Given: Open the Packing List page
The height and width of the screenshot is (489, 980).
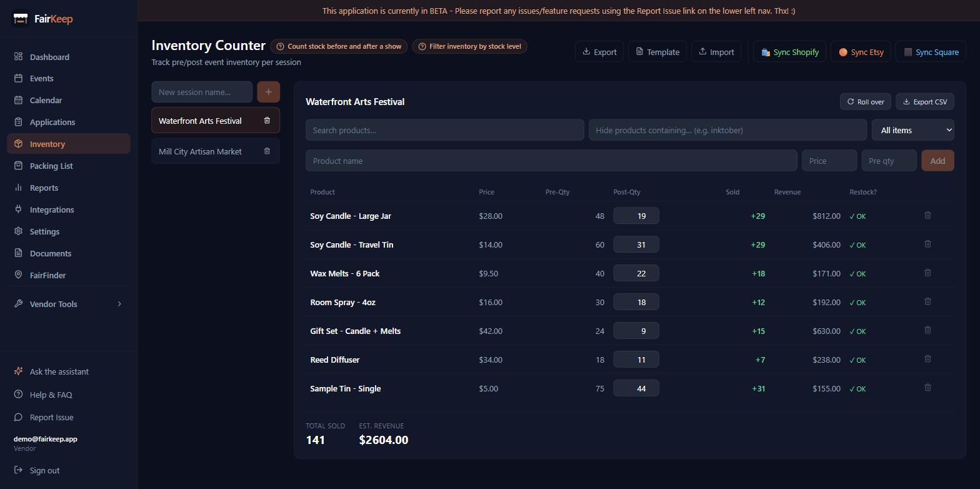Looking at the screenshot, I should pyautogui.click(x=68, y=166).
